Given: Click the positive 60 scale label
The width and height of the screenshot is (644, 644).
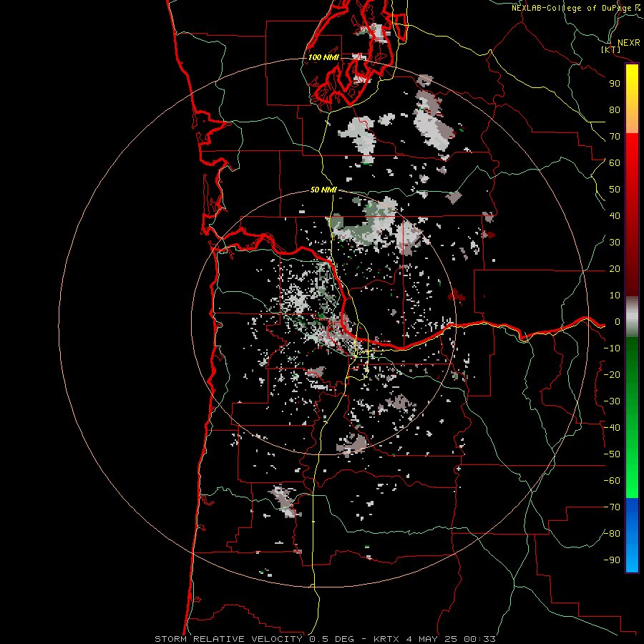Looking at the screenshot, I should [x=615, y=162].
